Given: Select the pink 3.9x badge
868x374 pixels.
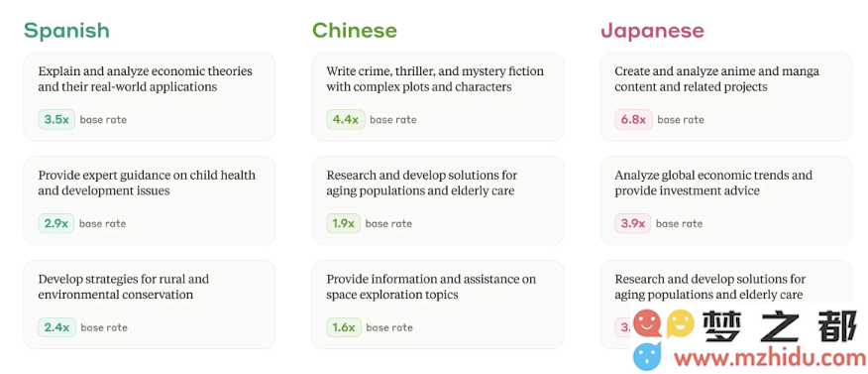Looking at the screenshot, I should pos(633,224).
